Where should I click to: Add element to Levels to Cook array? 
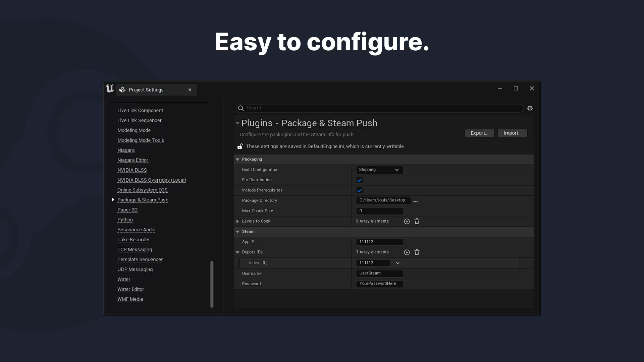pyautogui.click(x=407, y=221)
